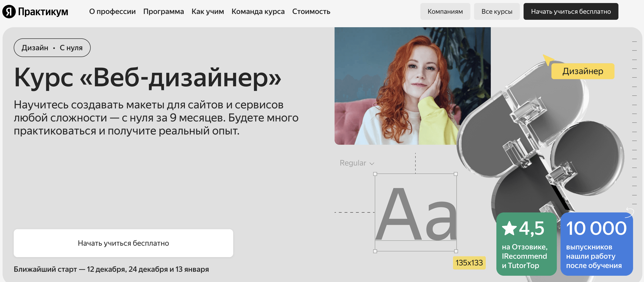Click the Ближайший старт dates text
Image resolution: width=644 pixels, height=282 pixels.
coord(111,269)
